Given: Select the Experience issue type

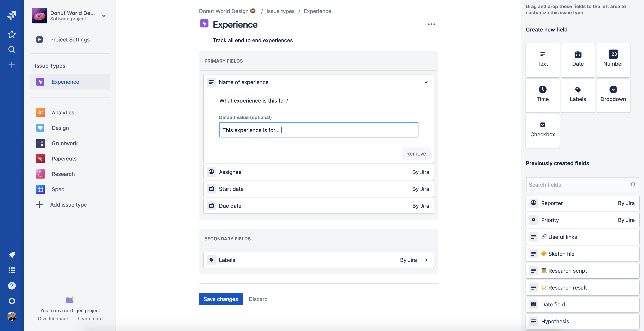Looking at the screenshot, I should pos(70,82).
